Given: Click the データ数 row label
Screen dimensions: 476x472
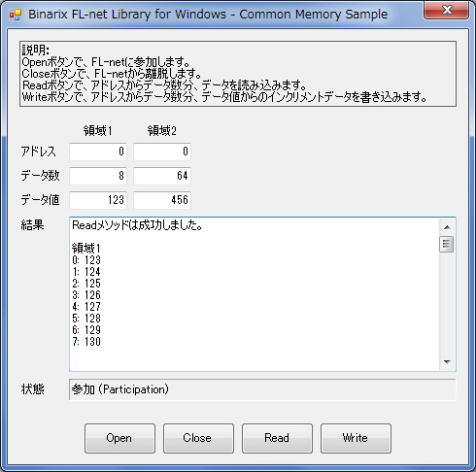Looking at the screenshot, I should coord(40,176).
